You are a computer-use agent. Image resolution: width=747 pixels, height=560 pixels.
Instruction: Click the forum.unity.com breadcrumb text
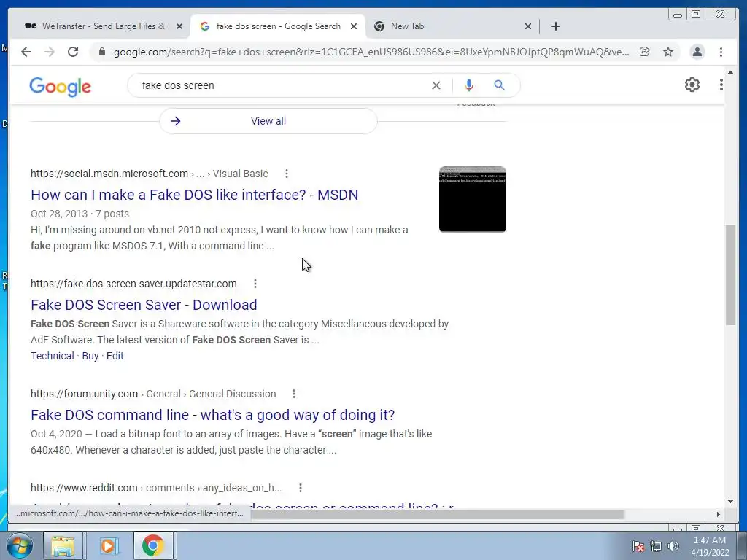pos(153,394)
